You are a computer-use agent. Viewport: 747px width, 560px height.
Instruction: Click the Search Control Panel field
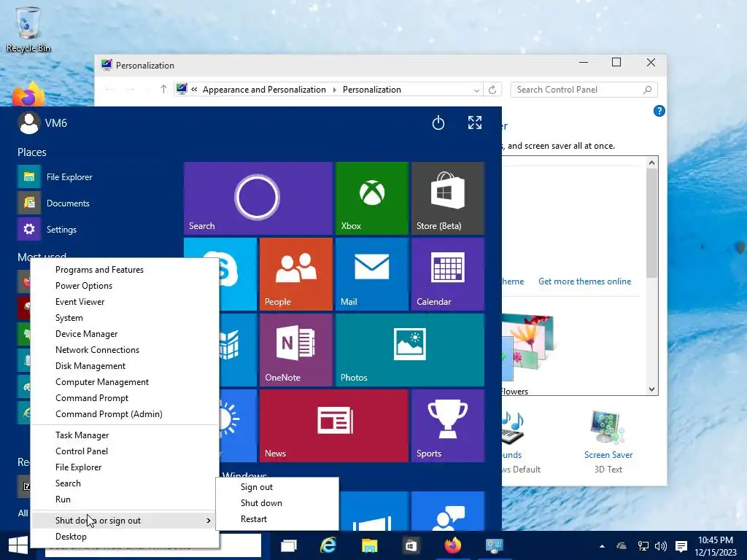(x=584, y=90)
